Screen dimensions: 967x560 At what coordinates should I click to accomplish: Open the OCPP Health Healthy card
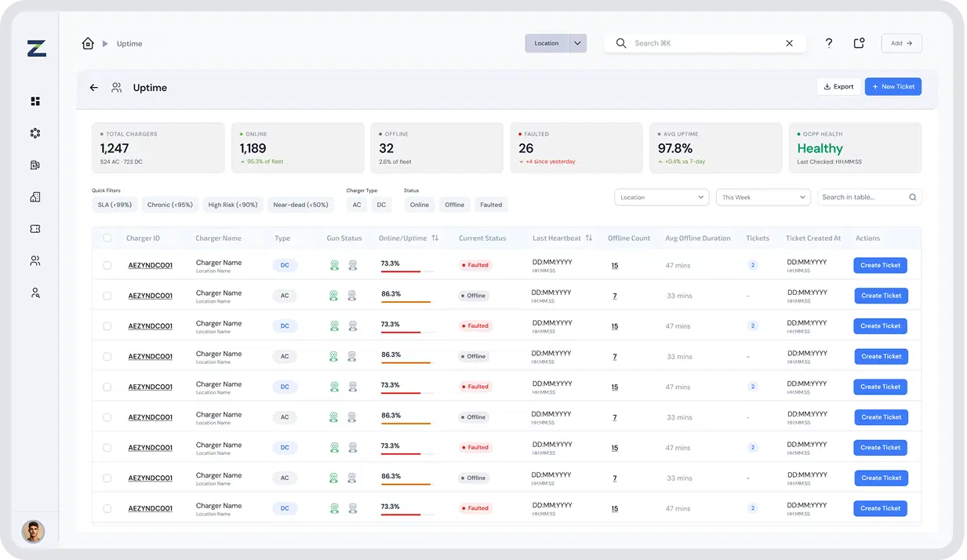click(x=855, y=147)
